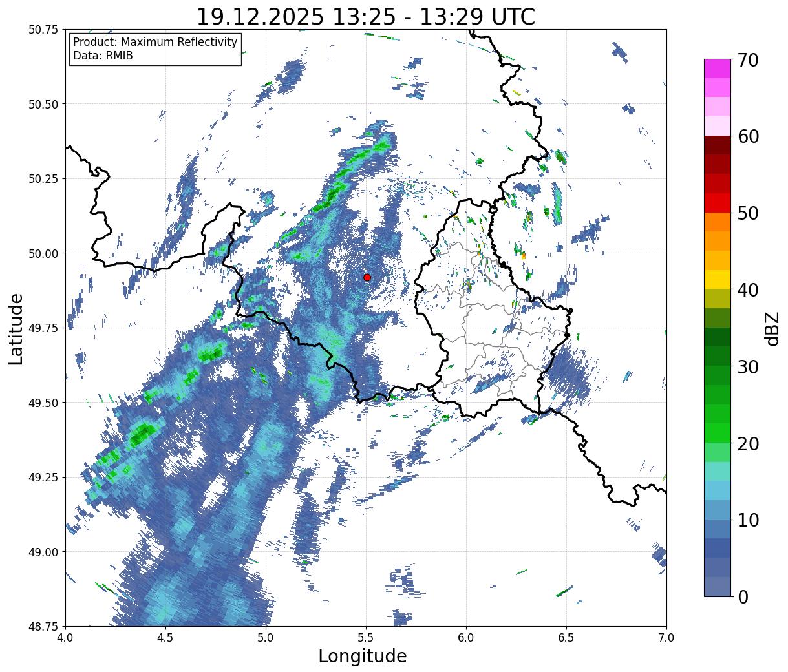Click the 'dBZ' colorbar label
788x672 pixels.
pyautogui.click(x=772, y=328)
